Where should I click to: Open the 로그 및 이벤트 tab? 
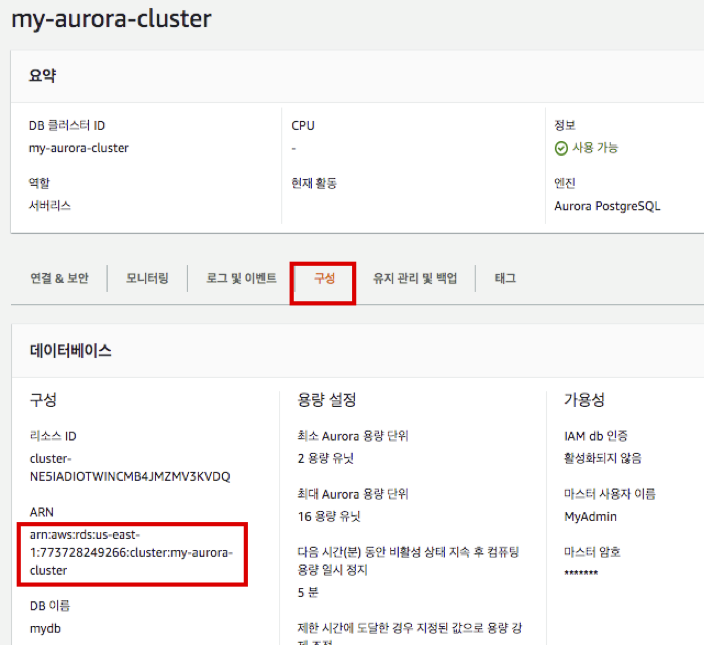pos(241,278)
